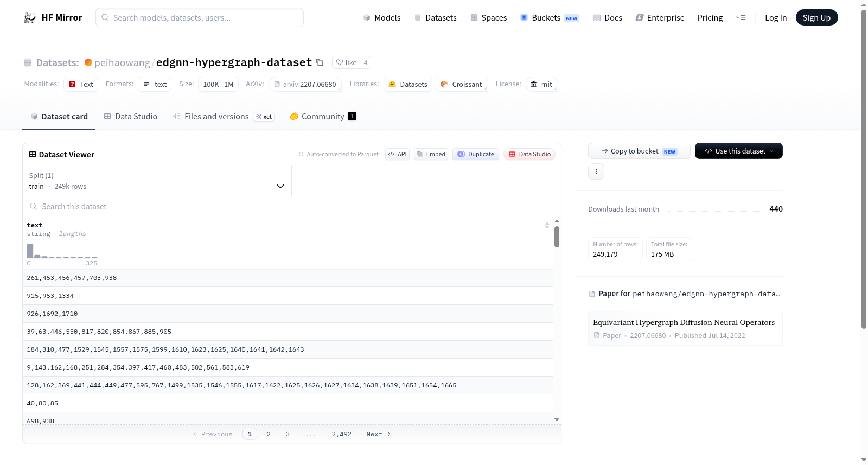Click the viewer scrollbar down arrow
This screenshot has width=868, height=465.
click(557, 419)
